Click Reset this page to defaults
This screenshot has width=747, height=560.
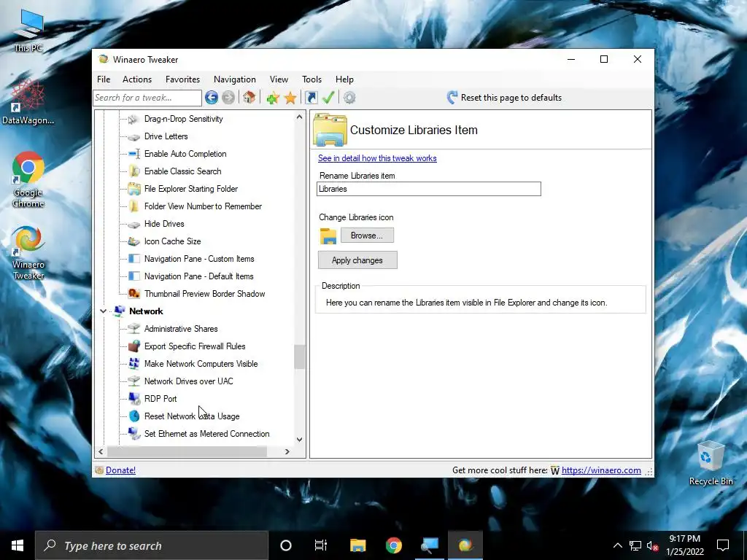coord(511,98)
